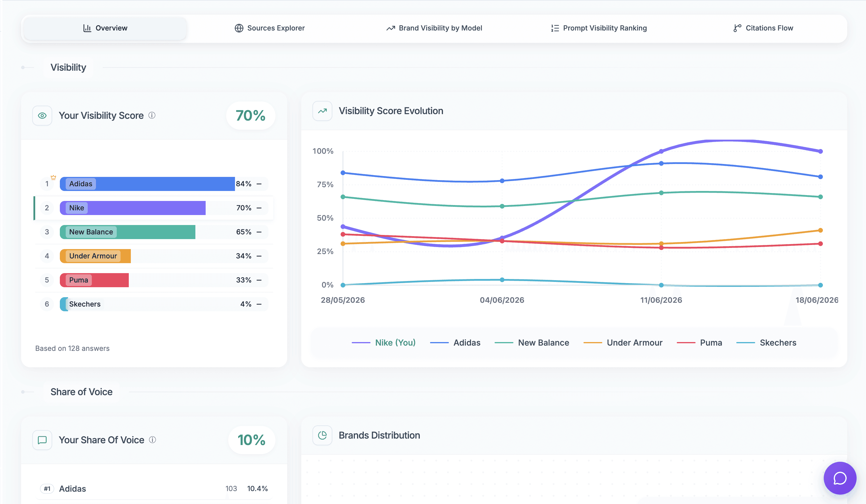Screen dimensions: 866x504
Task: Select the Under Armour orange bar
Action: point(95,256)
